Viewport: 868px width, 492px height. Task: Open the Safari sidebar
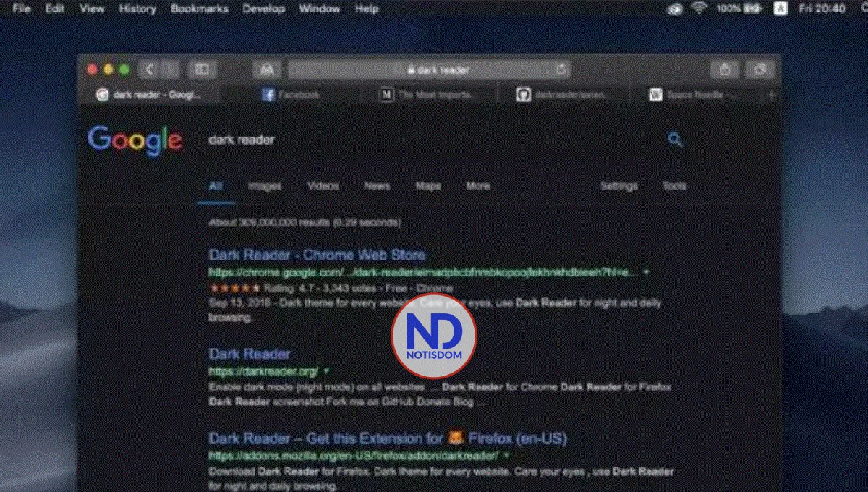pos(203,69)
